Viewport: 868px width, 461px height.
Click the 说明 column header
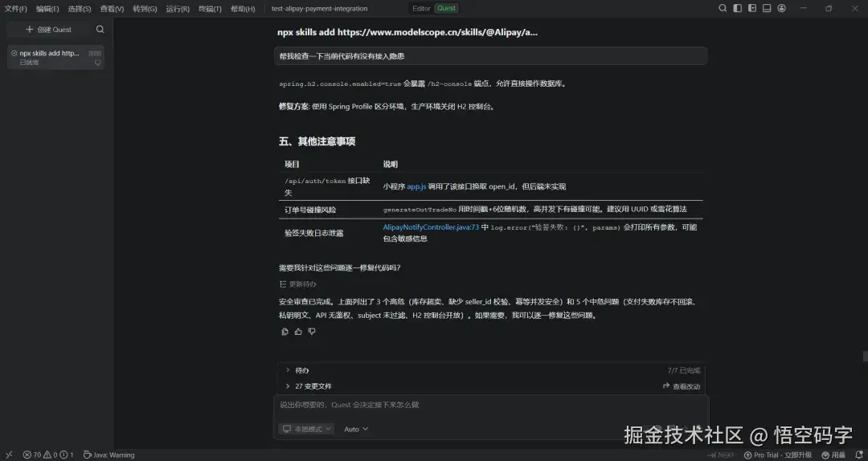pyautogui.click(x=391, y=165)
